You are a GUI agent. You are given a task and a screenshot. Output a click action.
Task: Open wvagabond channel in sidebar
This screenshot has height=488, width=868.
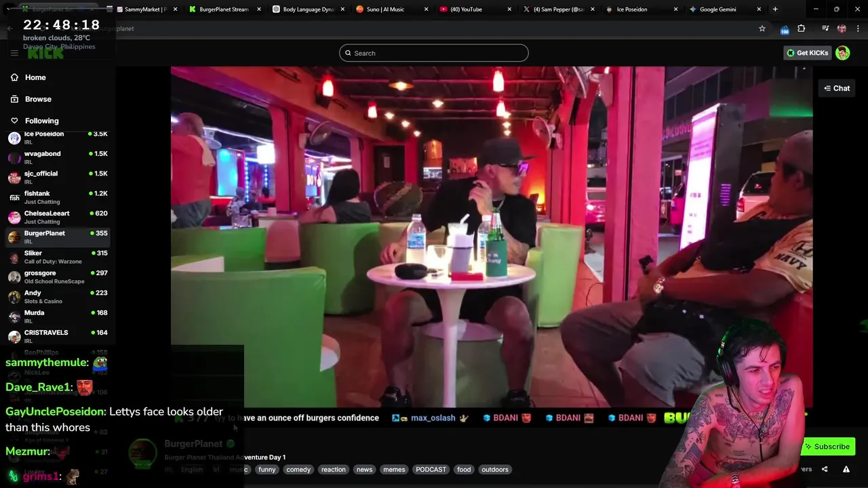[58, 157]
